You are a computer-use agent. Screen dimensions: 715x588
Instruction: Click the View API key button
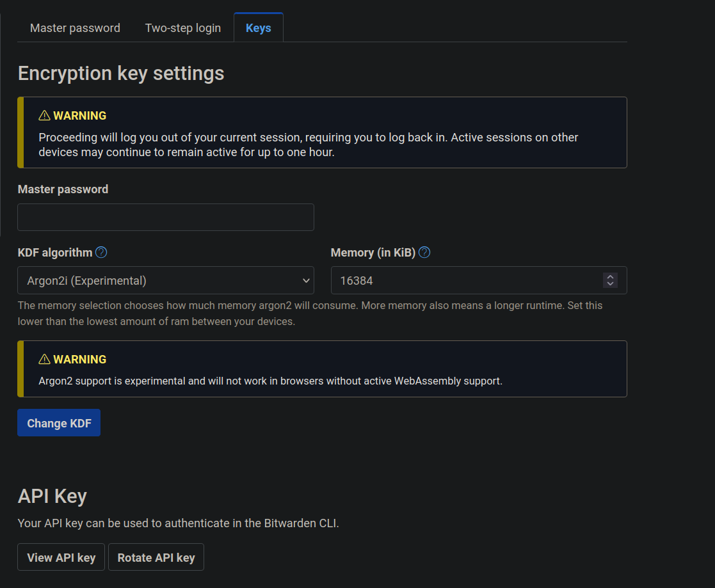(x=61, y=557)
